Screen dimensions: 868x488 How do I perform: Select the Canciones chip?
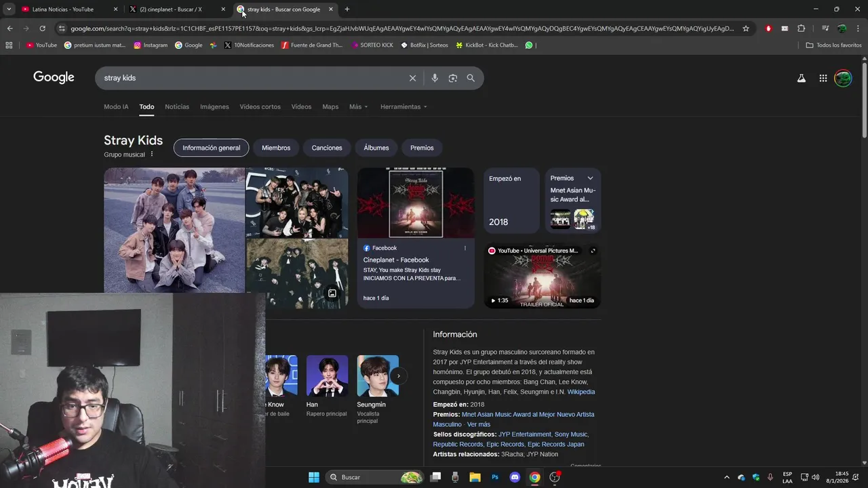pos(327,148)
